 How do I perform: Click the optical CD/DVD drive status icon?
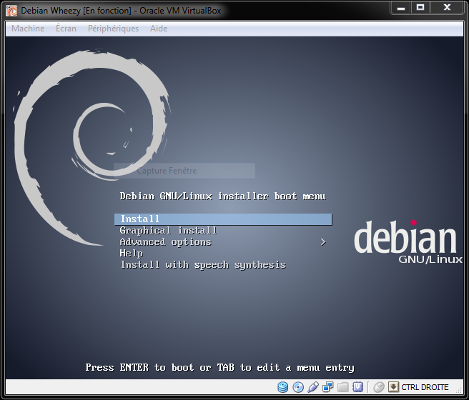tap(298, 387)
